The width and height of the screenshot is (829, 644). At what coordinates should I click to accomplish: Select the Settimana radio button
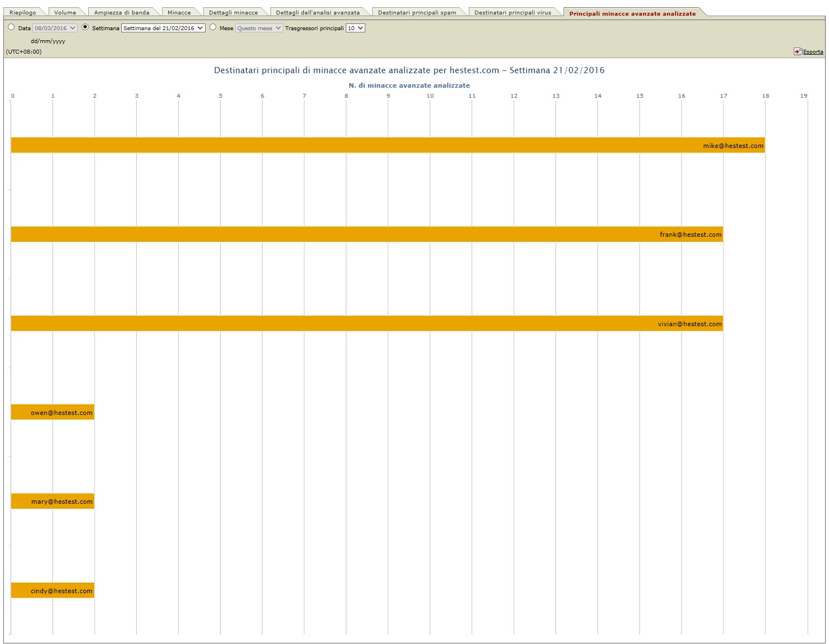coord(85,27)
